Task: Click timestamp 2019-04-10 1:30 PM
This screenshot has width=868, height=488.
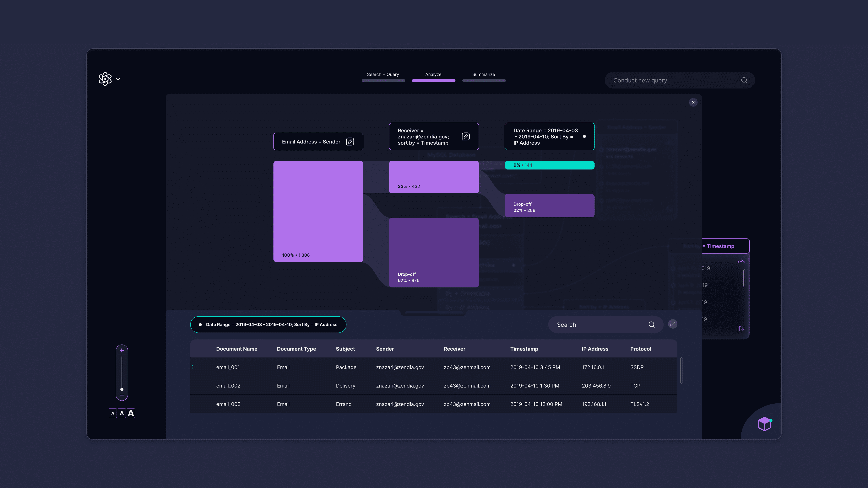Action: point(534,386)
